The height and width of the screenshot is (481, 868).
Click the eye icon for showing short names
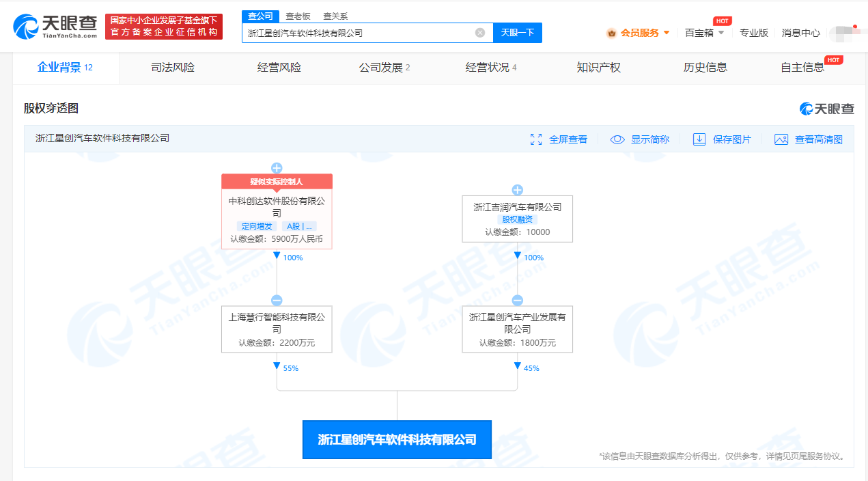pyautogui.click(x=617, y=139)
